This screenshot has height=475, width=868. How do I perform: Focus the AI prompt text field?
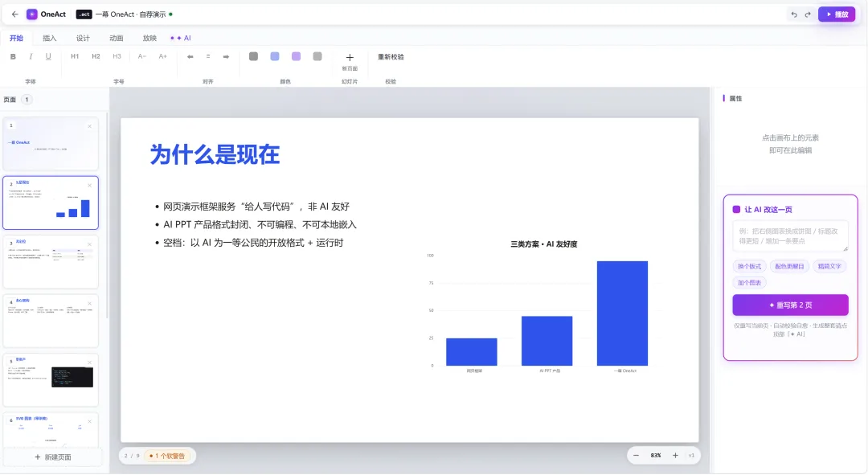click(791, 236)
